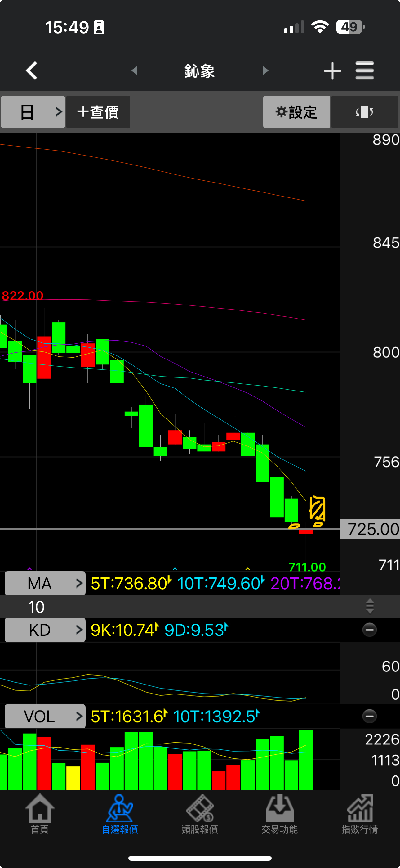Go to 首頁 home tab
The width and height of the screenshot is (400, 868).
[40, 814]
